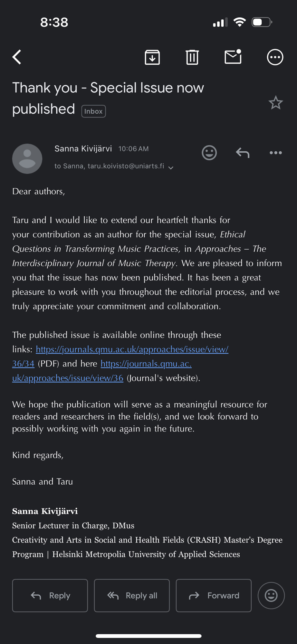The width and height of the screenshot is (297, 644).
Task: Tap the home indicator bar
Action: pos(148,636)
